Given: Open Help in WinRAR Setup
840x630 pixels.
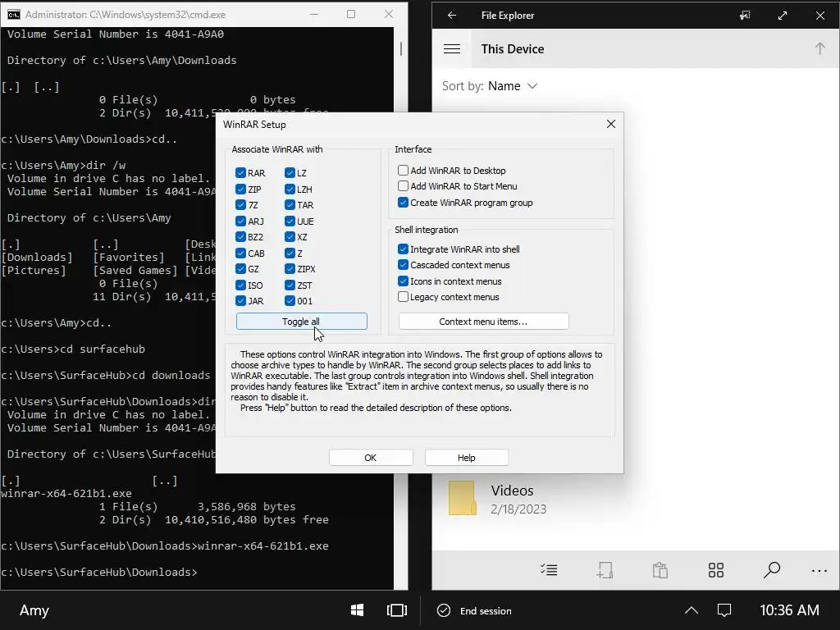Looking at the screenshot, I should pos(467,458).
